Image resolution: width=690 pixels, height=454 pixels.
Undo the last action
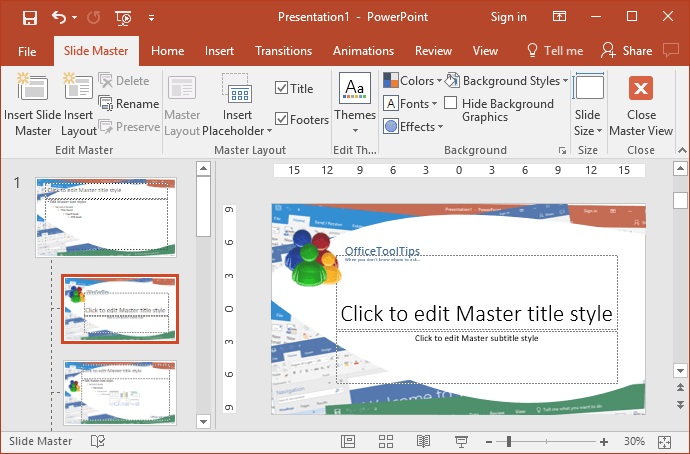[x=58, y=18]
